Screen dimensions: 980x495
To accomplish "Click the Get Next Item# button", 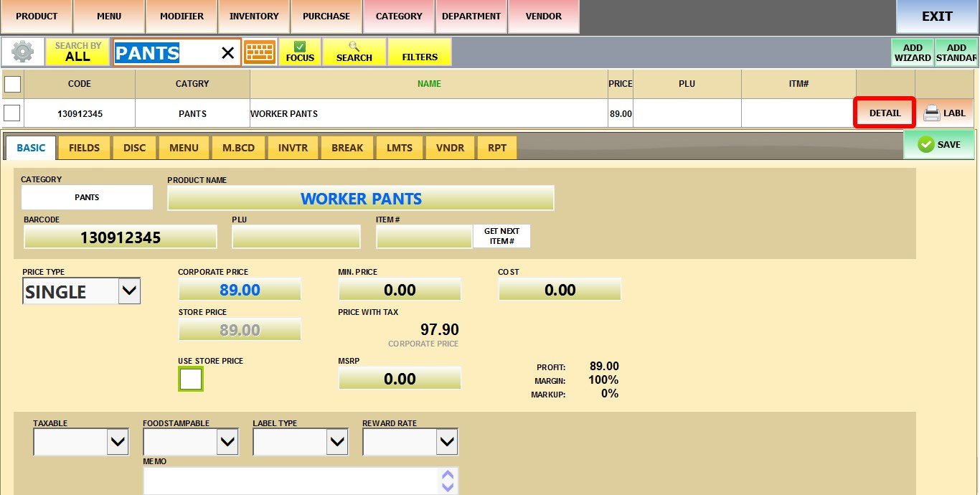I will [x=501, y=236].
